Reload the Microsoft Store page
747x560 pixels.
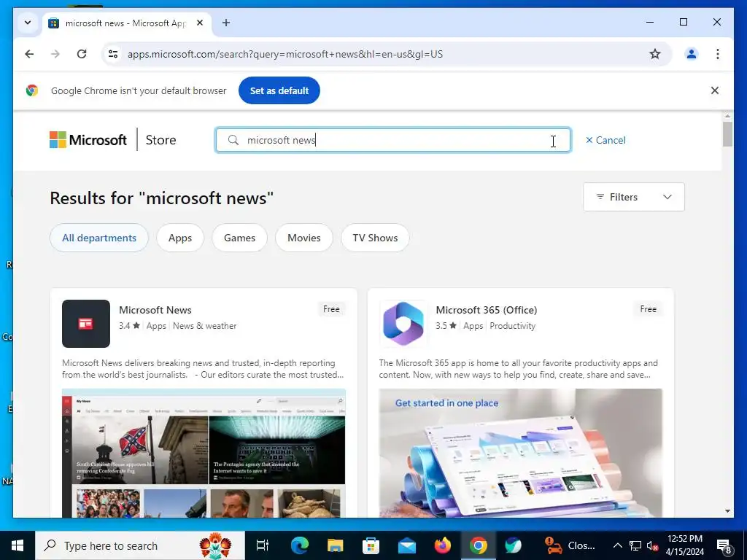(x=82, y=54)
